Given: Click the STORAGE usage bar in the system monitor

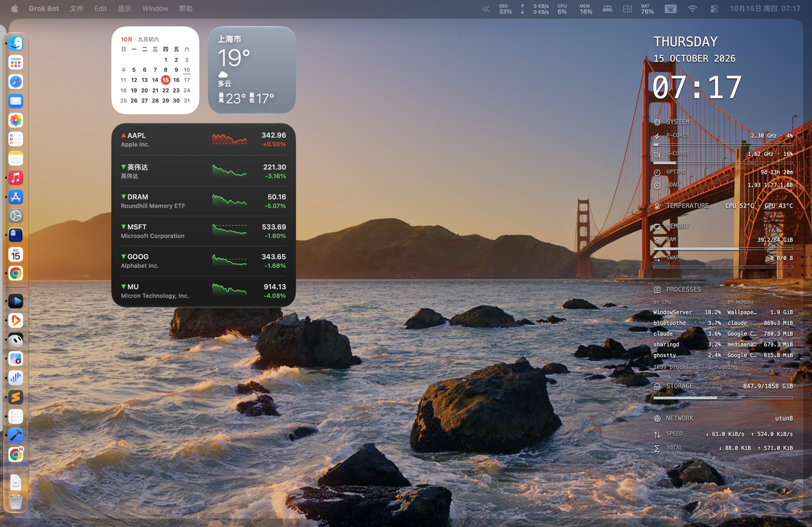Looking at the screenshot, I should (x=723, y=398).
